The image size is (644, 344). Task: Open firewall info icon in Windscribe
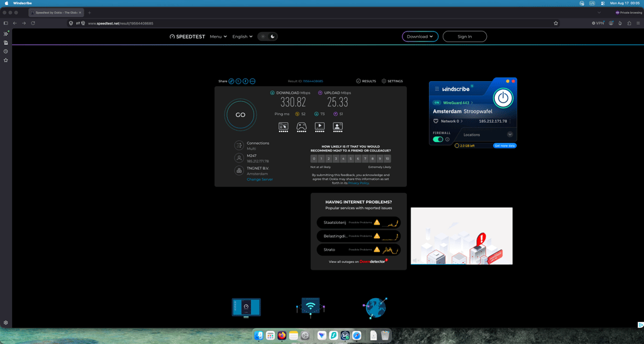tap(447, 140)
